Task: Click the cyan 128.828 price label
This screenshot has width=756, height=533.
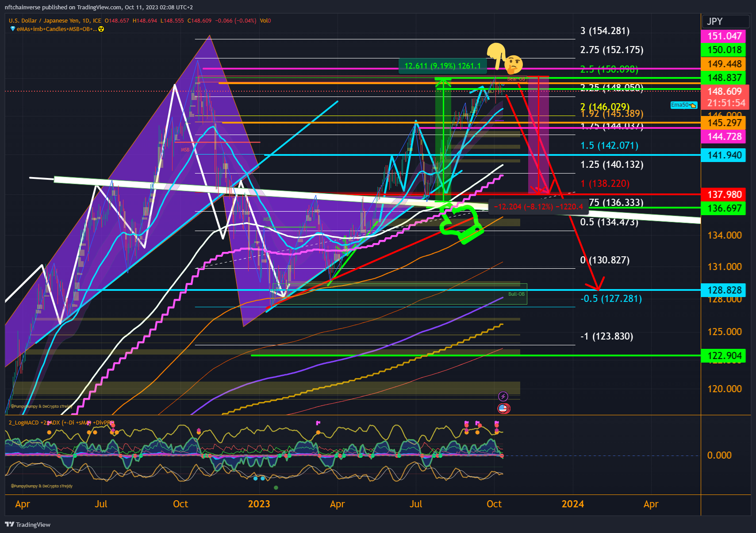Action: (x=724, y=290)
